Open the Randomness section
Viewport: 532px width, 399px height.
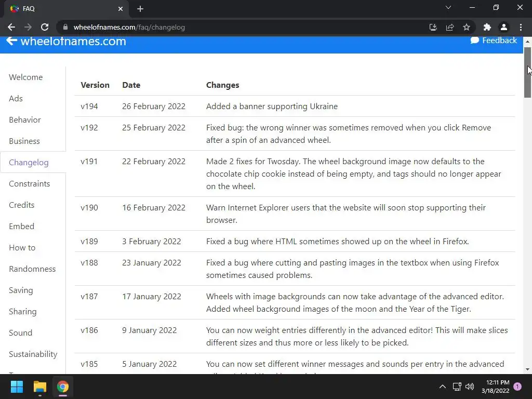[x=32, y=269]
